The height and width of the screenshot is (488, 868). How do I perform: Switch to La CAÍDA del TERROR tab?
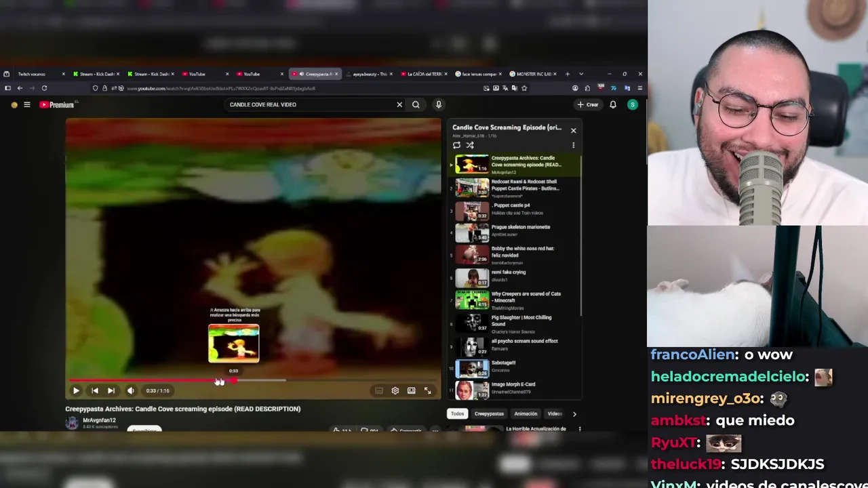(x=424, y=74)
